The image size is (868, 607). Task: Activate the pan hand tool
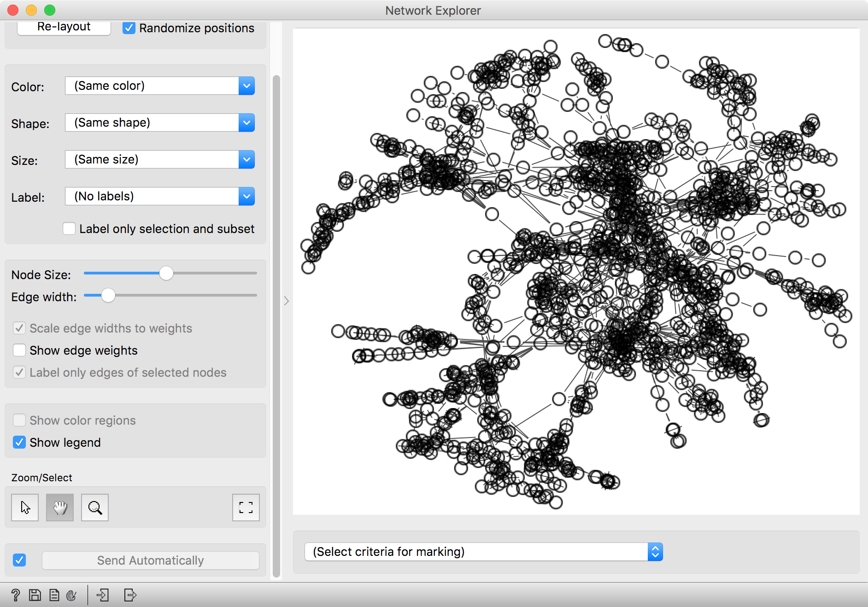[x=59, y=508]
